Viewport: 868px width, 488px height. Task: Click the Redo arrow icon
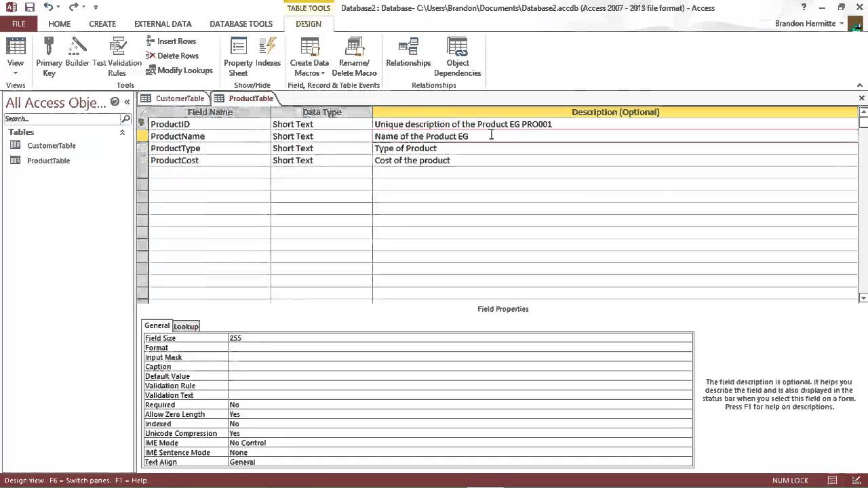pos(73,7)
